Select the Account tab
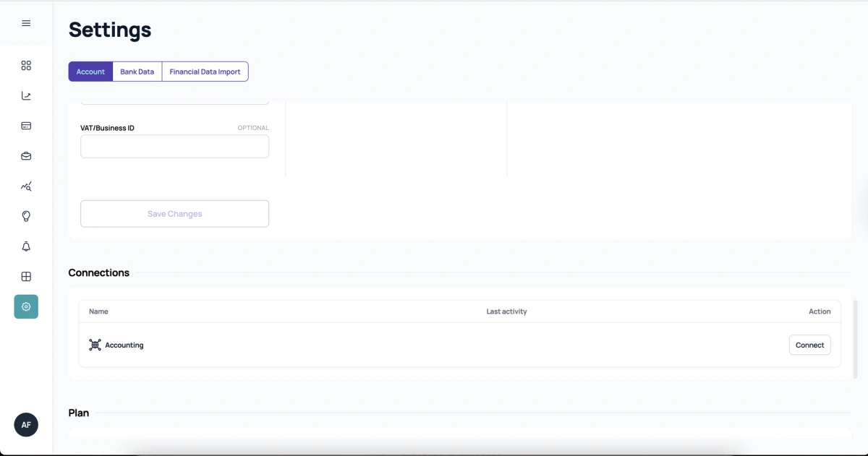Screen dimensions: 868x456 [x=90, y=72]
